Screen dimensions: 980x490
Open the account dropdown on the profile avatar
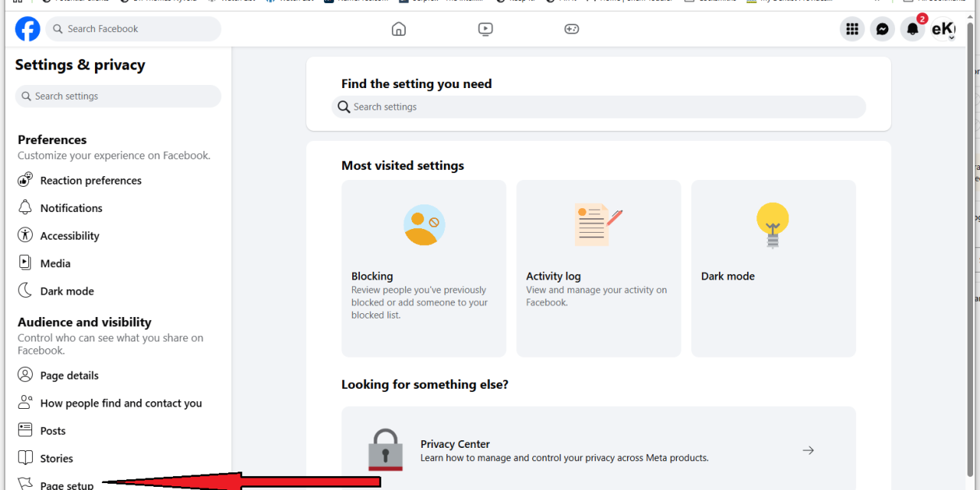click(x=943, y=28)
